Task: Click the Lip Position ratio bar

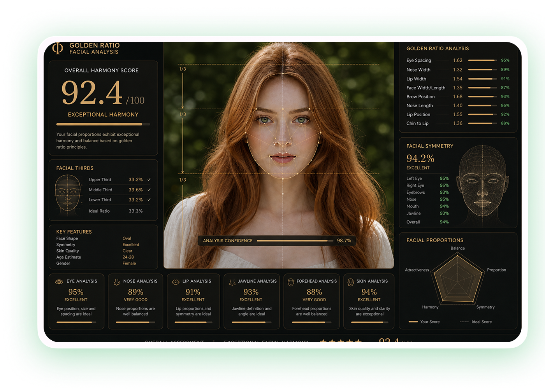Action: tap(483, 114)
